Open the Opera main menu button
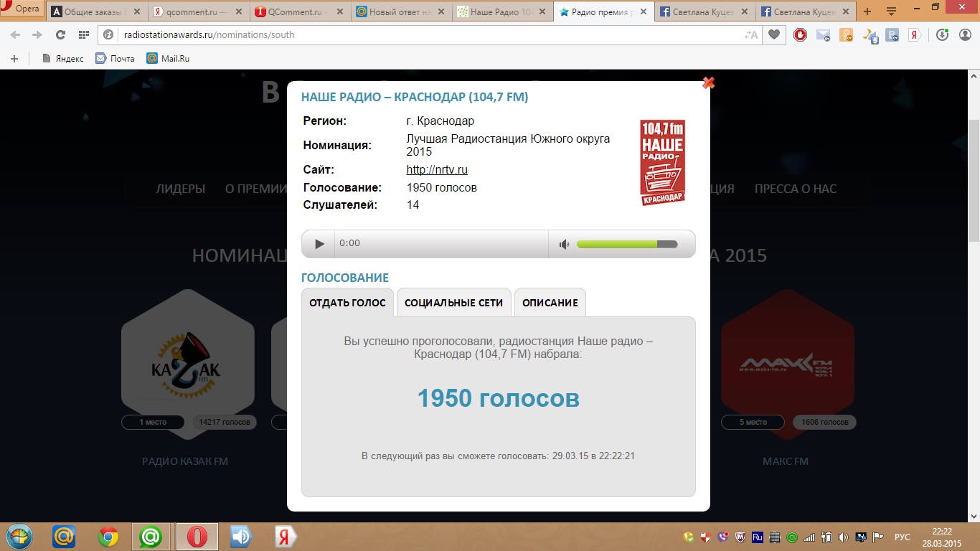 23,9
